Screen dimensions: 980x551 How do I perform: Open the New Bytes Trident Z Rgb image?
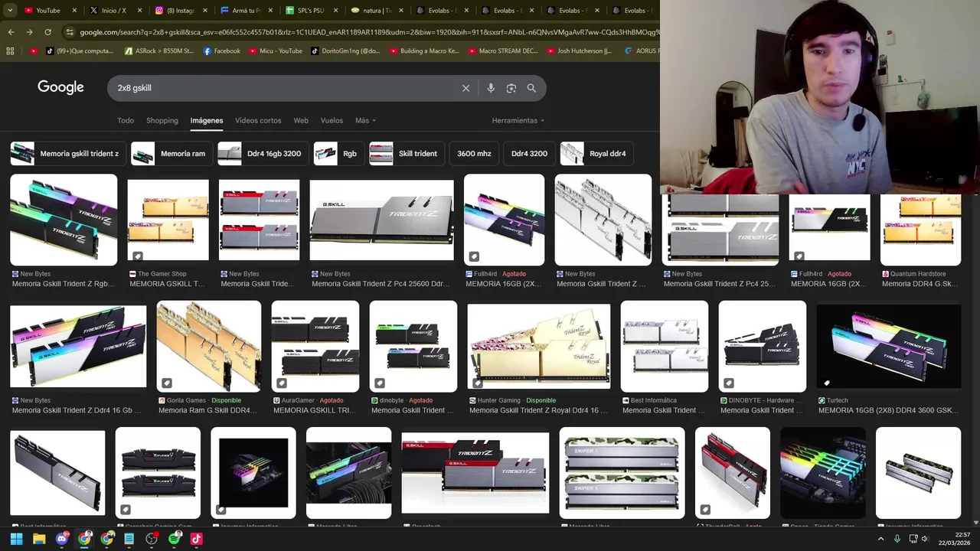click(x=64, y=220)
